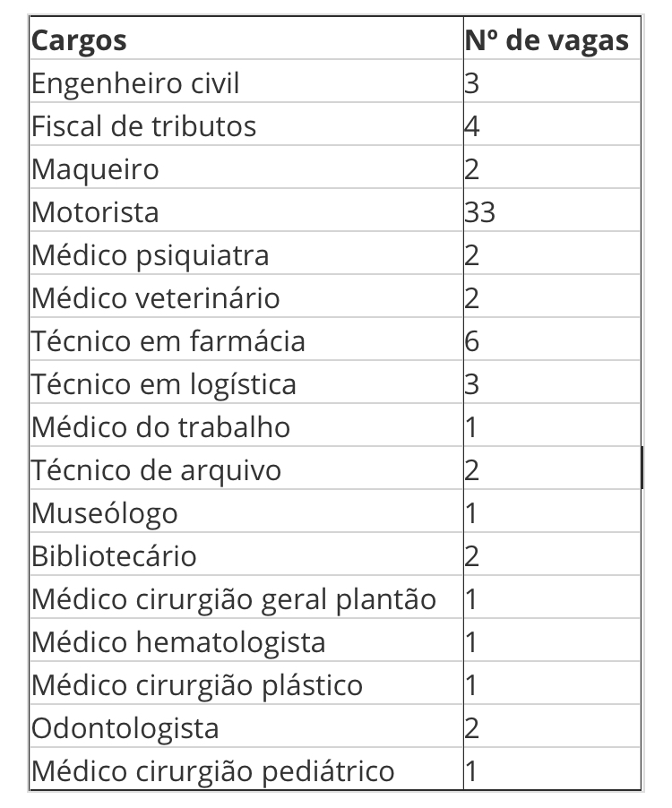Click the Maqueiro row label
Screen dimensions: 672x808
click(x=95, y=169)
